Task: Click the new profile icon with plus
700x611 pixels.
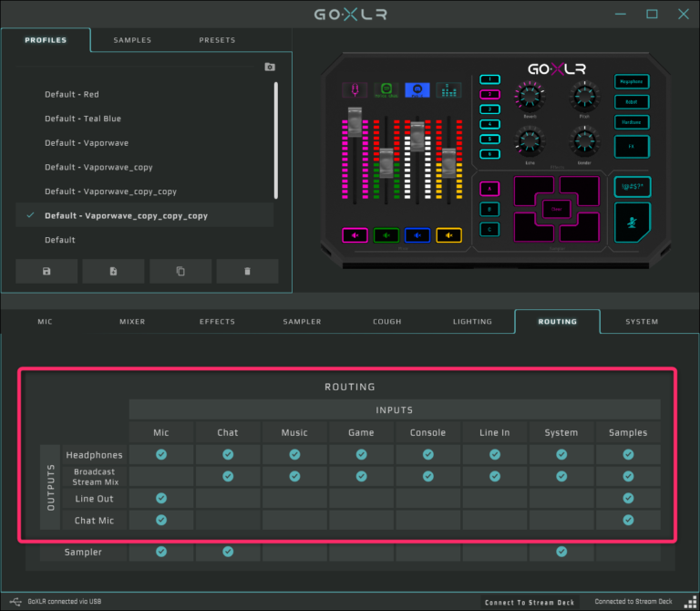Action: [113, 271]
